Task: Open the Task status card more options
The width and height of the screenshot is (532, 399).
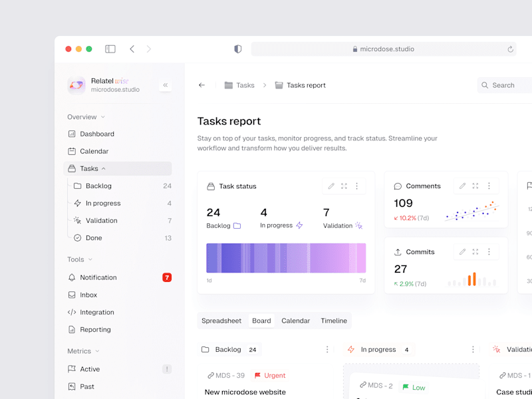Action: click(357, 186)
